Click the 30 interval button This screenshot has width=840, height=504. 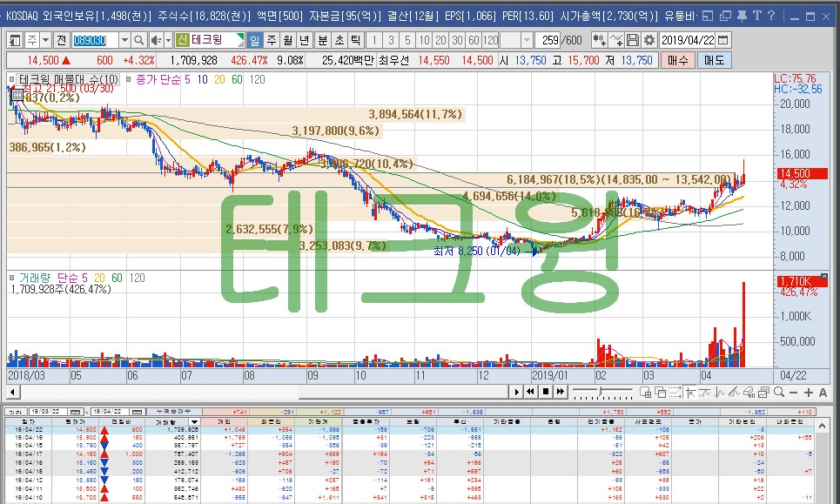(457, 40)
